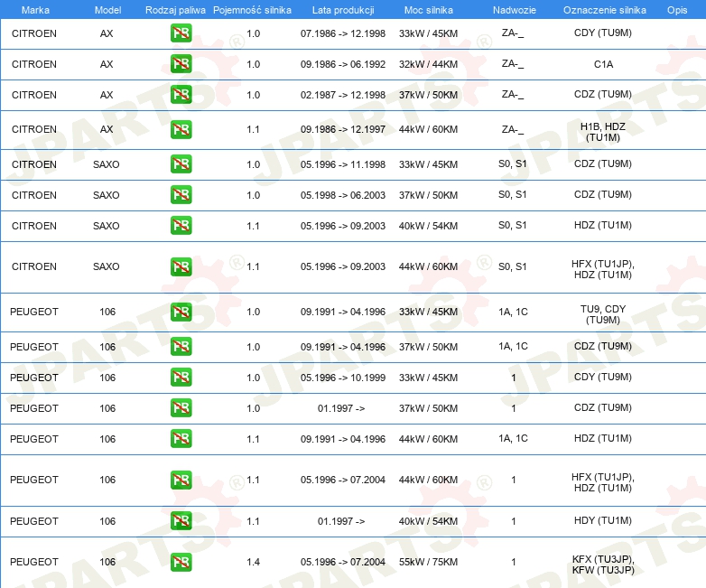
Task: Click the Lata produkcji column header
Action: click(343, 10)
